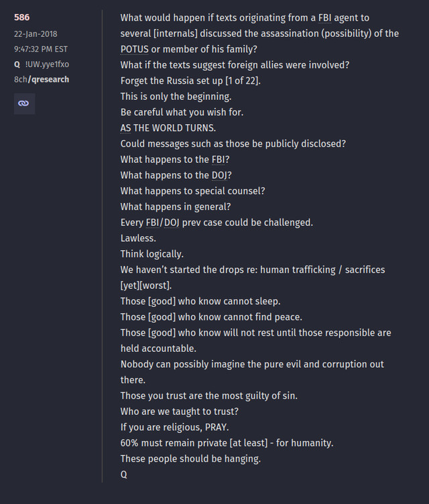
Task: Click FBI in 'What happens to the FBI?'
Action: coord(219,160)
